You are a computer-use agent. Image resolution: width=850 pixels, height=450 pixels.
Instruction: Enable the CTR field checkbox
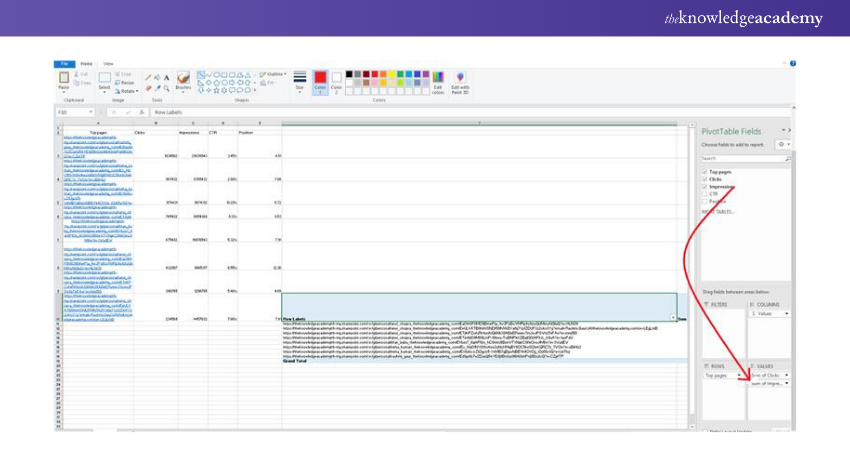pyautogui.click(x=704, y=195)
